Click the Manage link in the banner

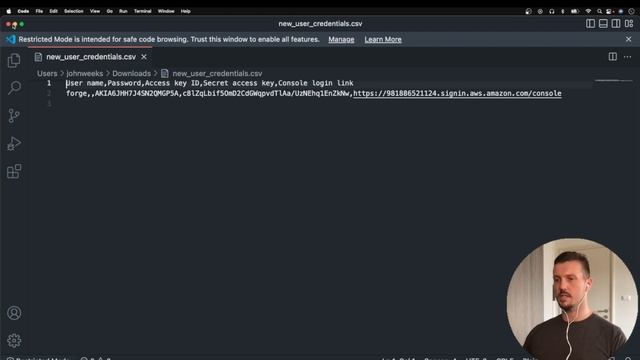[x=341, y=40]
